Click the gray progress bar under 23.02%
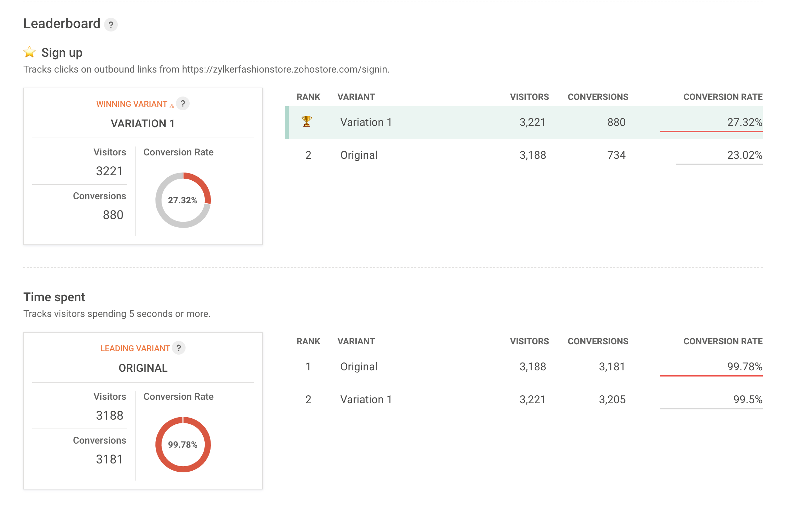812x510 pixels. tap(719, 164)
